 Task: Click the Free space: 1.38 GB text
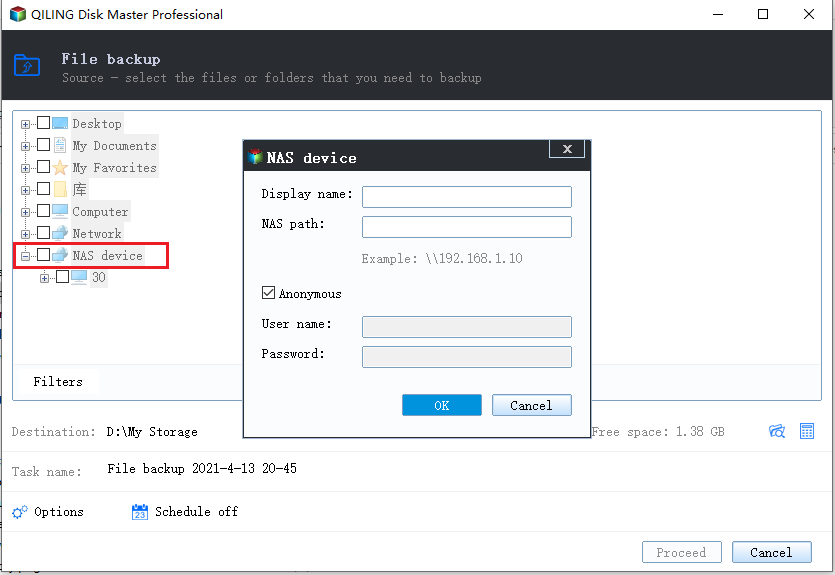(658, 431)
